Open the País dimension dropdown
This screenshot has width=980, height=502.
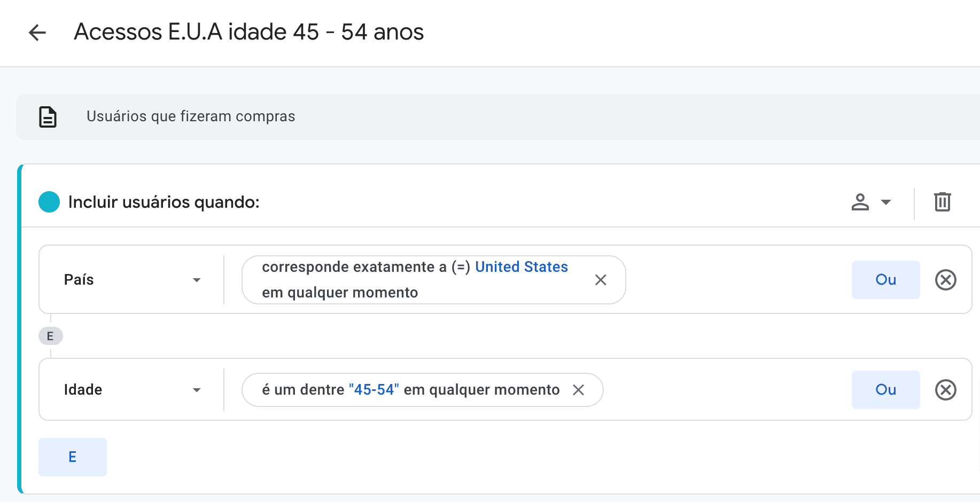tap(197, 279)
